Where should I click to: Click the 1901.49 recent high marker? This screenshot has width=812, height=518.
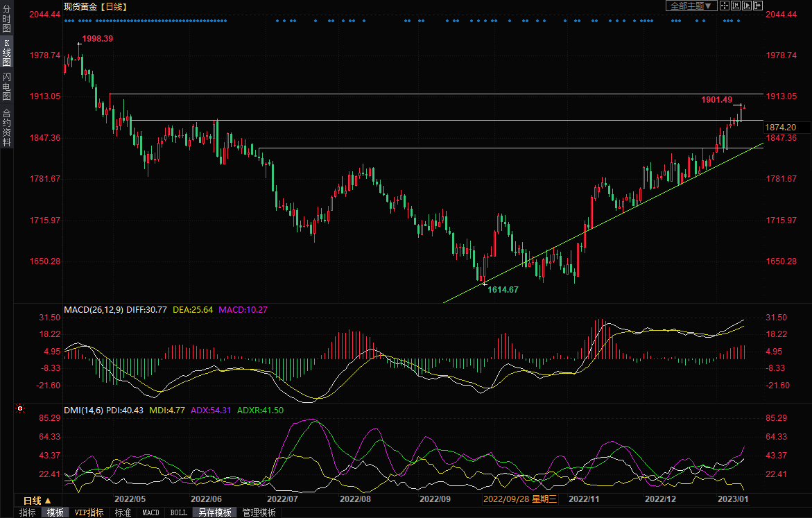tap(717, 101)
